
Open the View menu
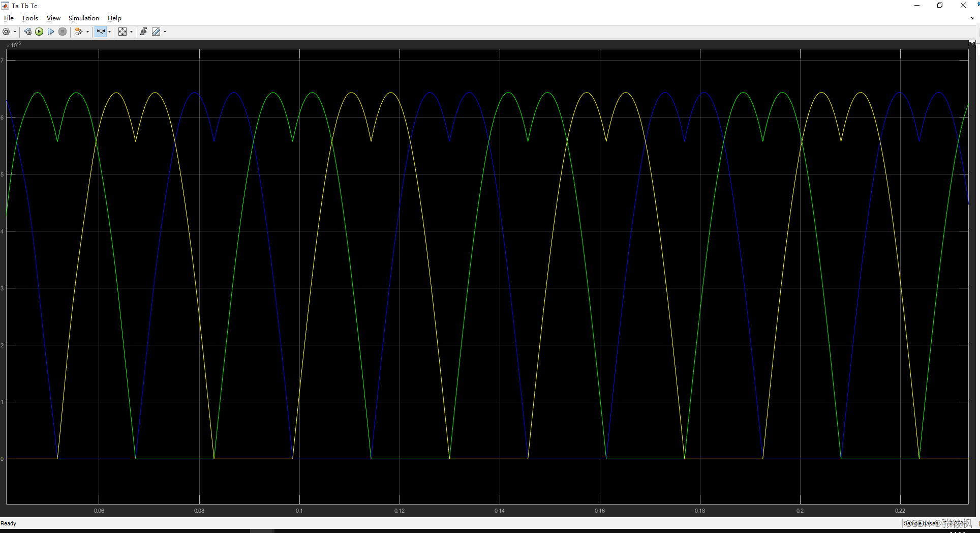[53, 18]
